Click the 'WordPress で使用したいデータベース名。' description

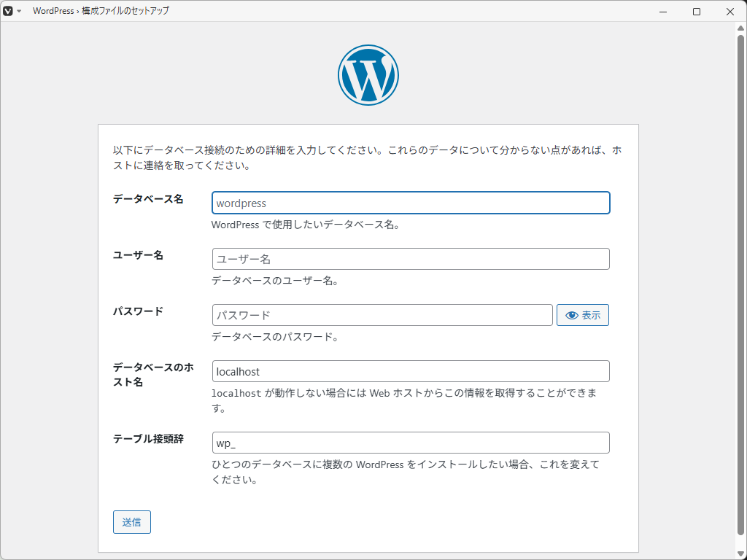306,225
